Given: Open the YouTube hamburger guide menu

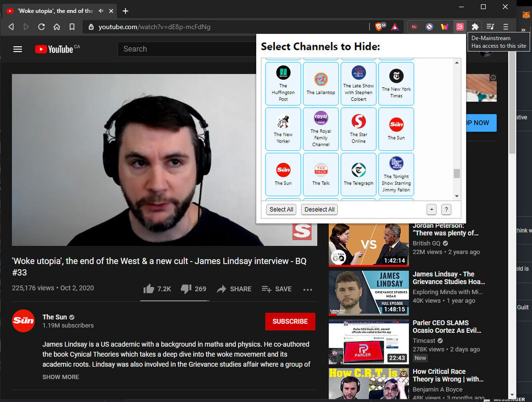Looking at the screenshot, I should click(x=18, y=49).
